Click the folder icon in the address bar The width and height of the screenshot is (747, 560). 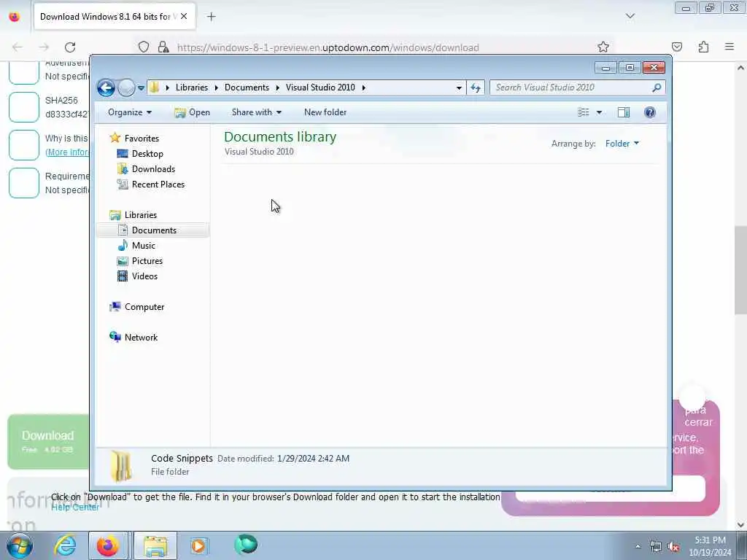[x=154, y=87]
